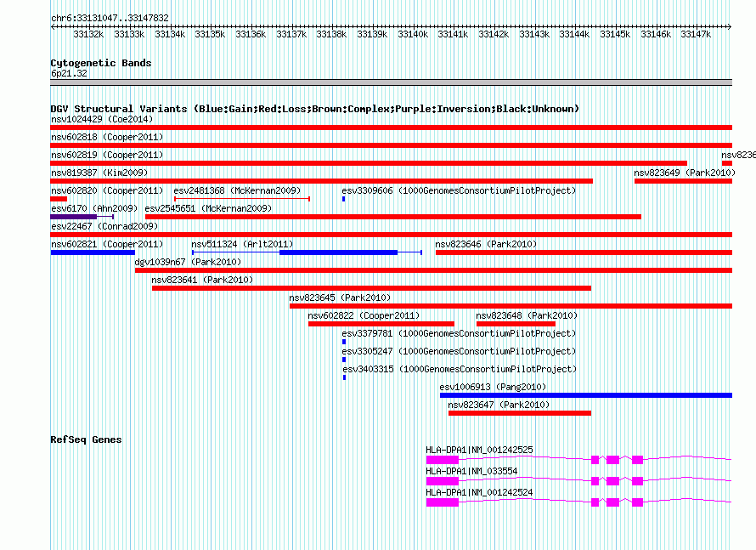This screenshot has height=550, width=756.
Task: Open the dgv1039n67 (Park2010) label
Action: click(x=188, y=262)
